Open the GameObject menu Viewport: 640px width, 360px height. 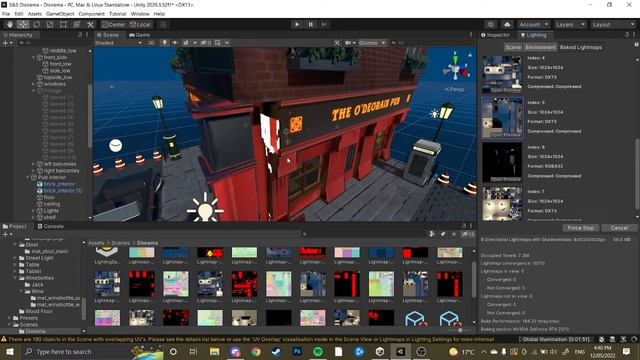point(60,14)
